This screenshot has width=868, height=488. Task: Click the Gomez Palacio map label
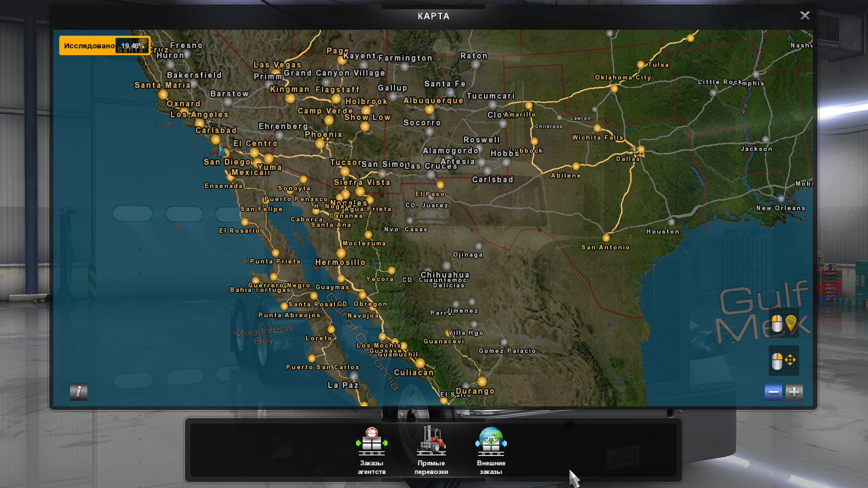click(507, 351)
